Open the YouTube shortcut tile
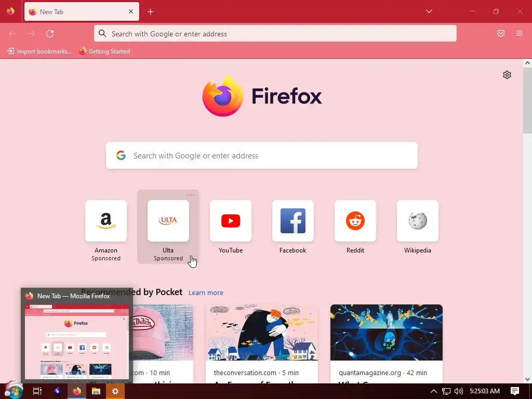 coord(231,221)
